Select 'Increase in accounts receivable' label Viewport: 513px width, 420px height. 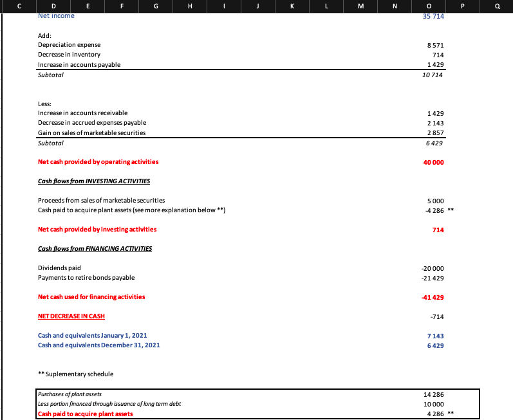(x=83, y=113)
